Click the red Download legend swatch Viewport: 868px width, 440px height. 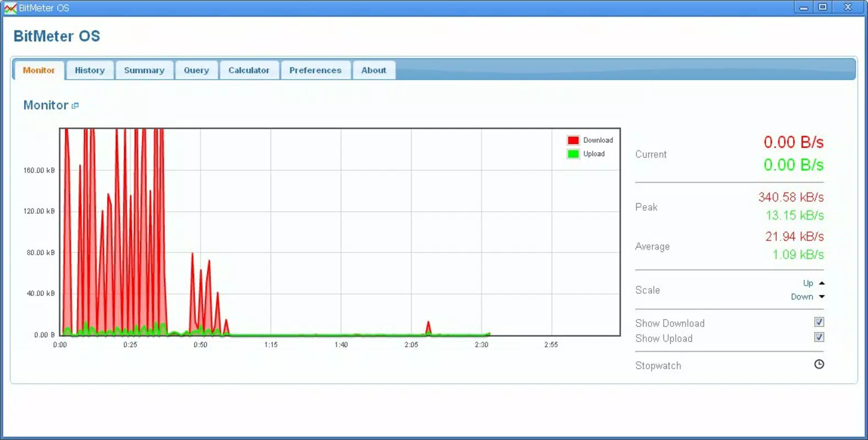pos(573,140)
